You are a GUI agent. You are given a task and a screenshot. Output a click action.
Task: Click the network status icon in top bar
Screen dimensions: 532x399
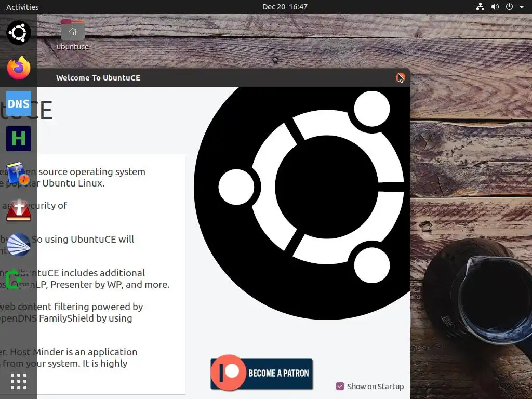[x=480, y=7]
